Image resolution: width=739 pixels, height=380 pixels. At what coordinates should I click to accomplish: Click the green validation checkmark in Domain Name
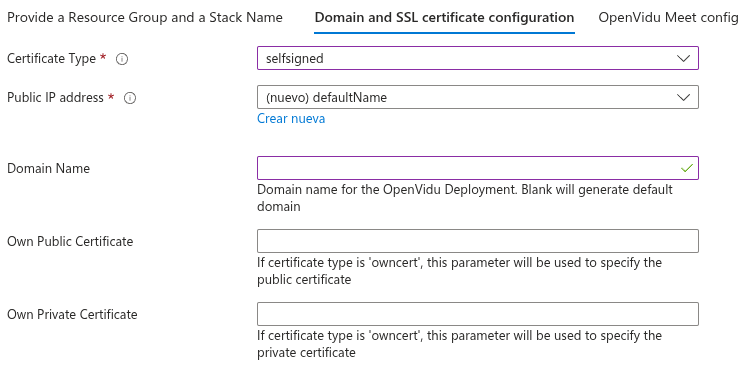click(x=687, y=168)
